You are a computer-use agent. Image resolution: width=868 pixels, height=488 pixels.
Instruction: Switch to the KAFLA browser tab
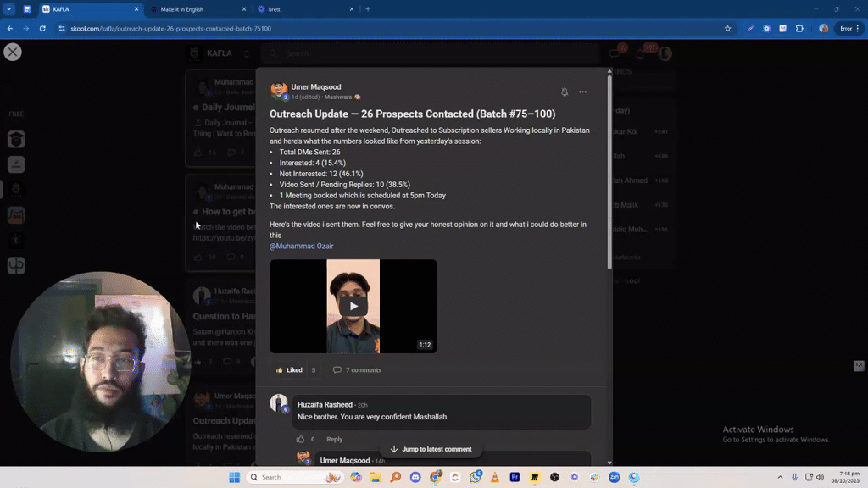(88, 9)
